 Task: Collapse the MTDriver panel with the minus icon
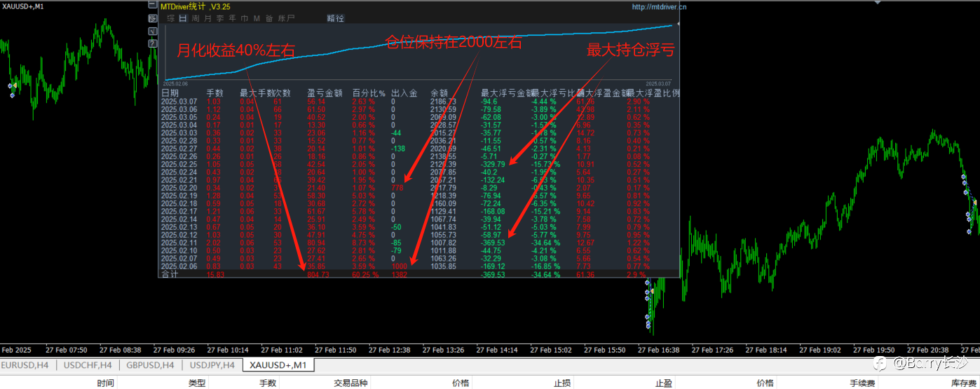(153, 4)
